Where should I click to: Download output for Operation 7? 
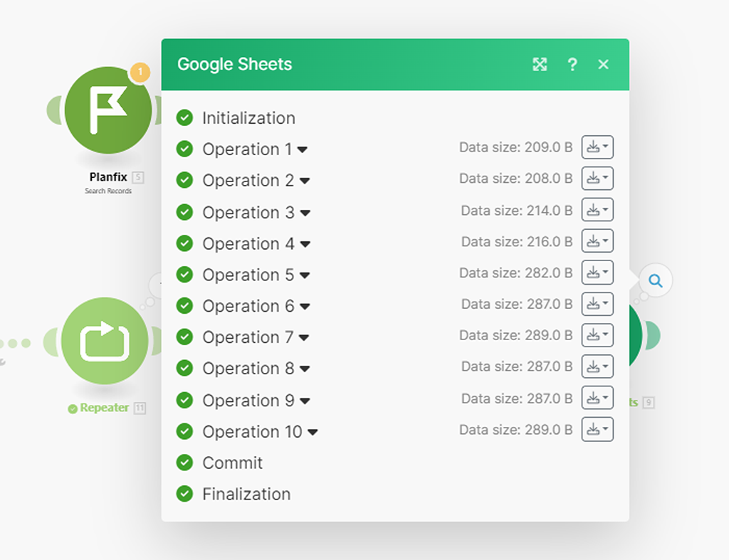pyautogui.click(x=597, y=335)
